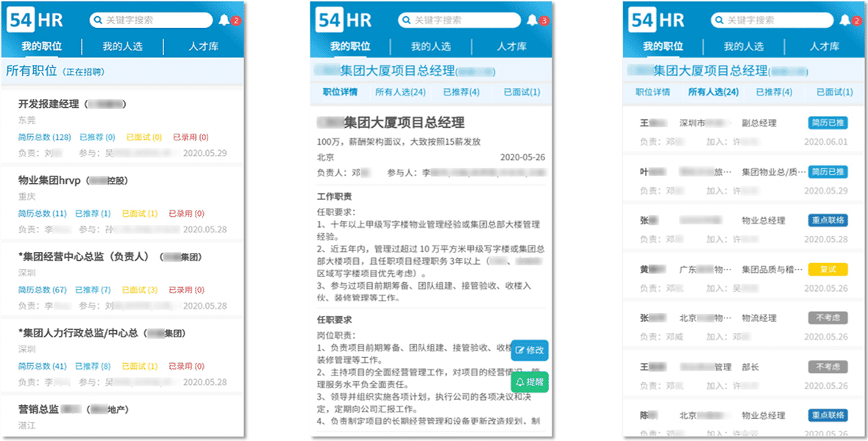Image resolution: width=868 pixels, height=441 pixels.
Task: Open the 集团人力行政总监/中心总 job entry
Action: [x=122, y=356]
